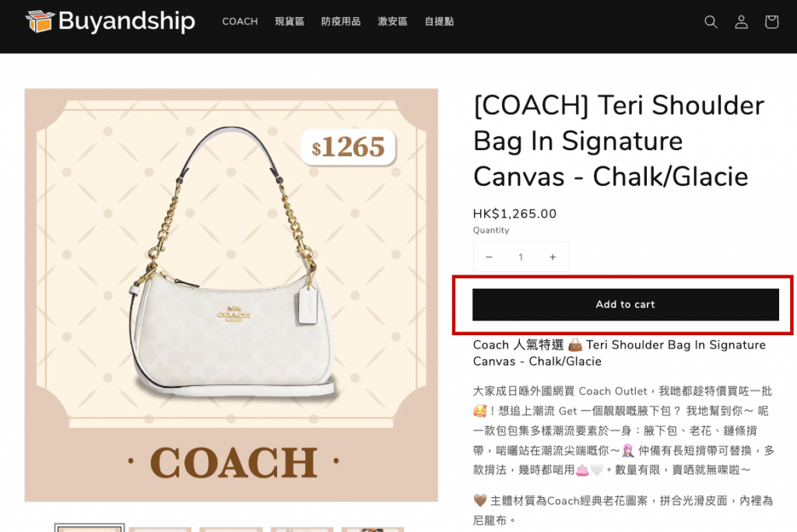Open the 防疫用品 menu item
Viewport: 797px width, 532px height.
tap(341, 22)
